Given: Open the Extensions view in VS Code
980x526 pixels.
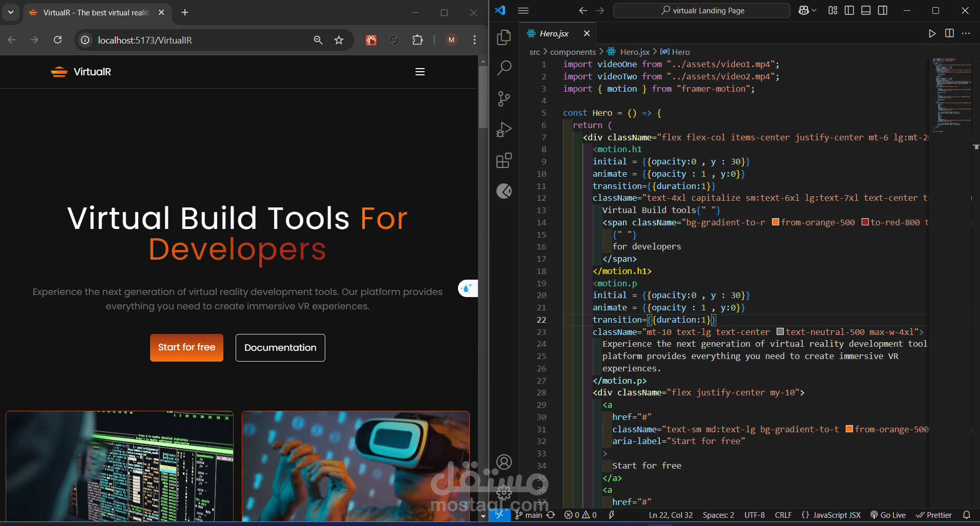Looking at the screenshot, I should pyautogui.click(x=504, y=160).
